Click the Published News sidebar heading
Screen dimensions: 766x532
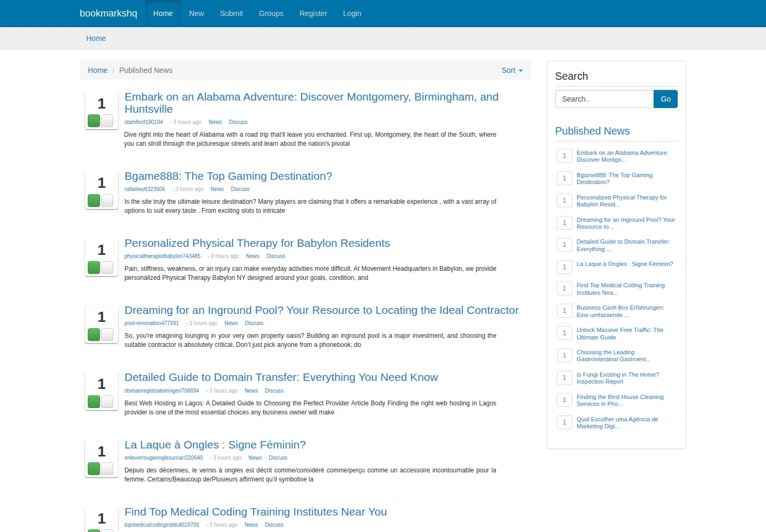pos(592,131)
